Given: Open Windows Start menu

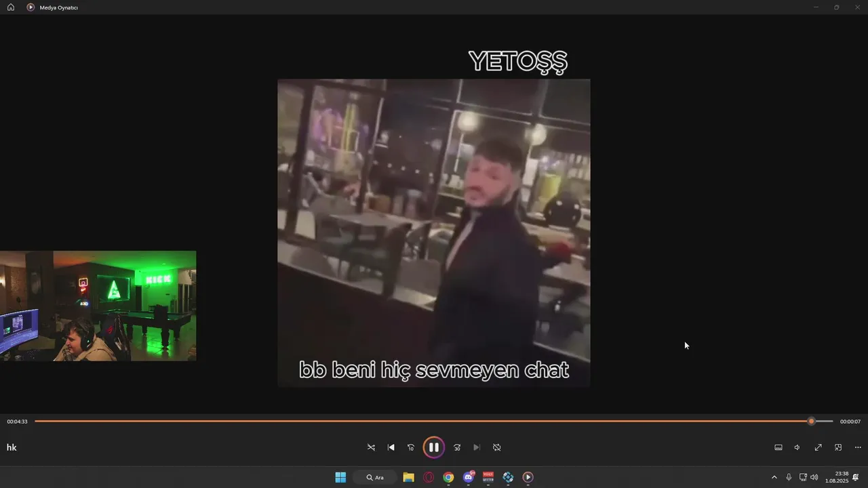Looking at the screenshot, I should 340,477.
